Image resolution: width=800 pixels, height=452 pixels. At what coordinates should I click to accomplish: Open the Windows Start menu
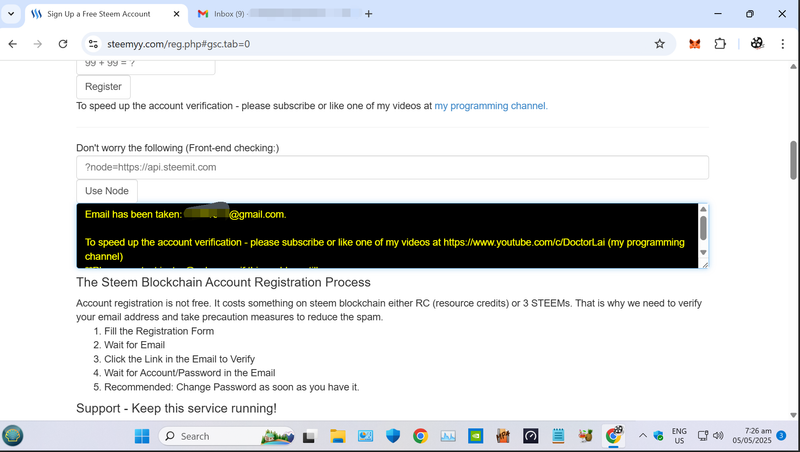coord(142,436)
